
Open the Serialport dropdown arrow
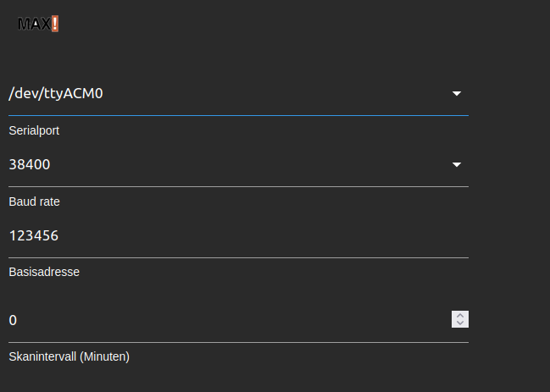point(456,93)
